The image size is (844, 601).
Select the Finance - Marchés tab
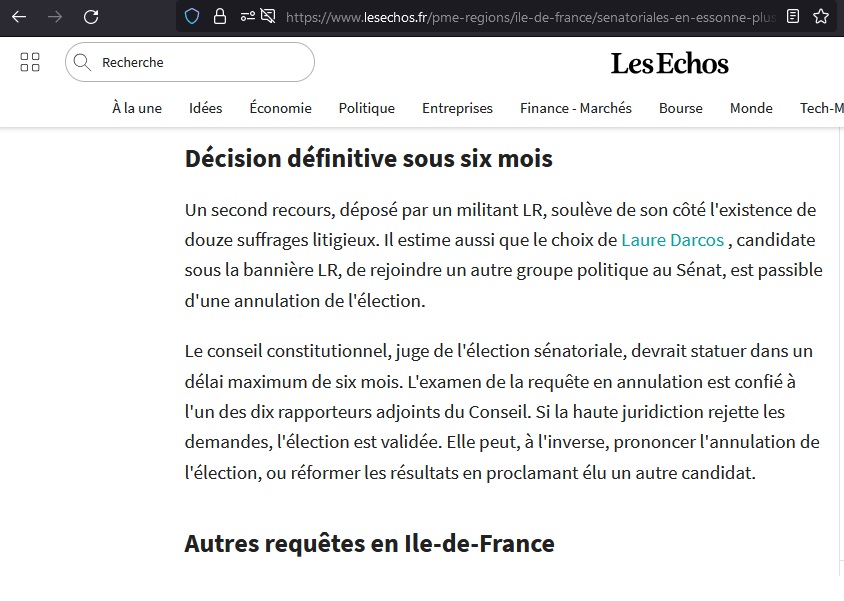[575, 108]
